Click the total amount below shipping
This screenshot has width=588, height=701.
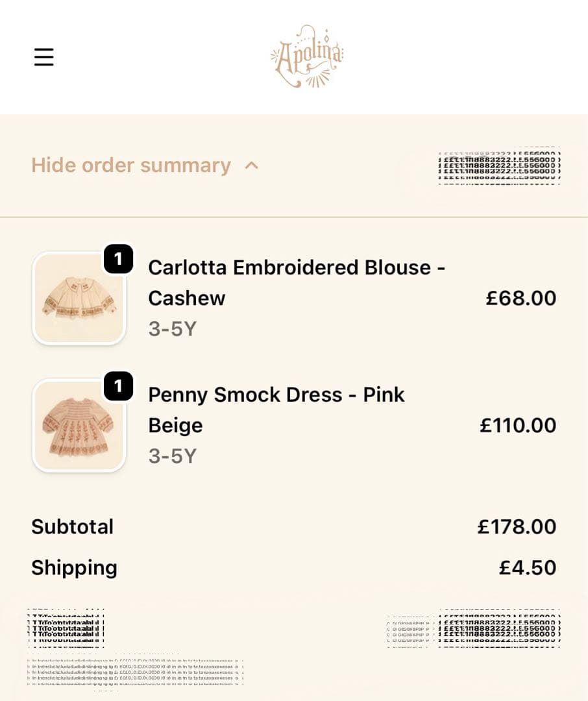pos(499,628)
